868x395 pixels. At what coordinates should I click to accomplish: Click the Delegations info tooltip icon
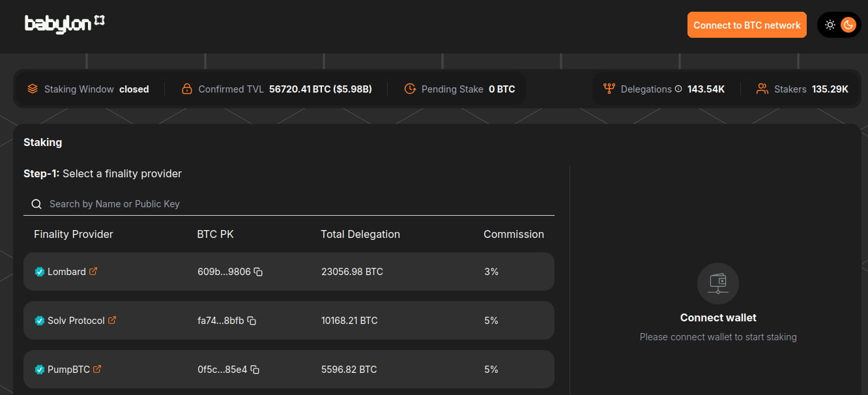[x=678, y=89]
